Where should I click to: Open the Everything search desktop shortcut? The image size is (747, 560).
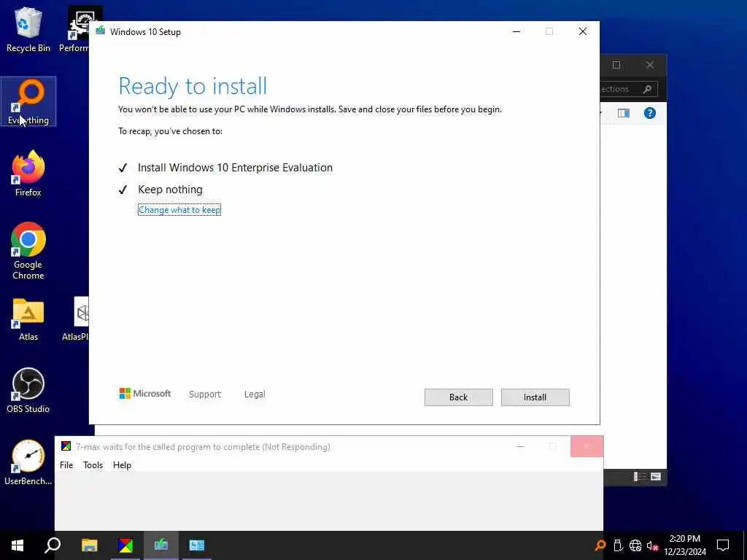pos(28,102)
